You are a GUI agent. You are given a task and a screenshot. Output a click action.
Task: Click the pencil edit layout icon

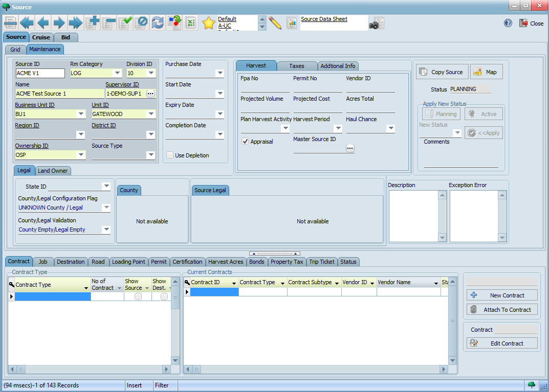(275, 23)
